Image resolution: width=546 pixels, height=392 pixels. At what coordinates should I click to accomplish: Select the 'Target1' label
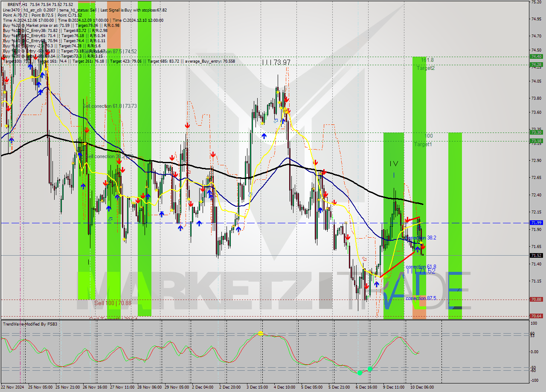(x=423, y=144)
